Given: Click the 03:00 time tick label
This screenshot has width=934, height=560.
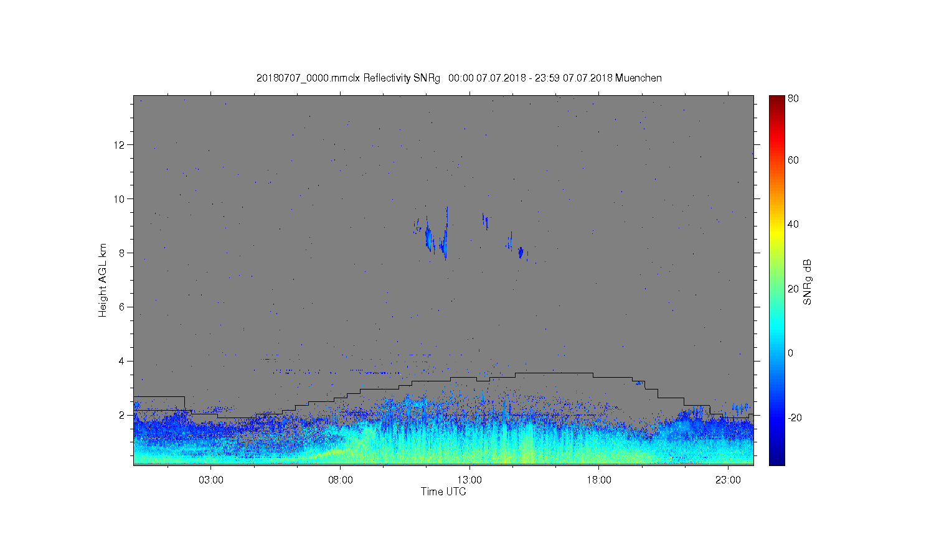Looking at the screenshot, I should click(211, 480).
